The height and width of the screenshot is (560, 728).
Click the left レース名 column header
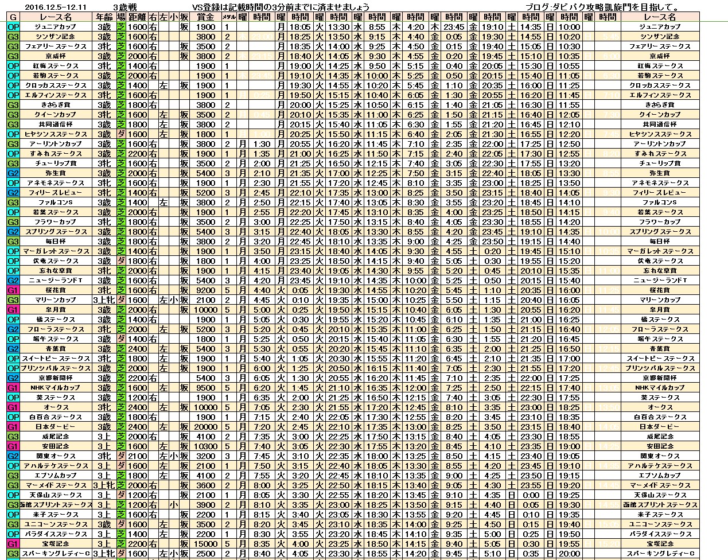[x=55, y=17]
